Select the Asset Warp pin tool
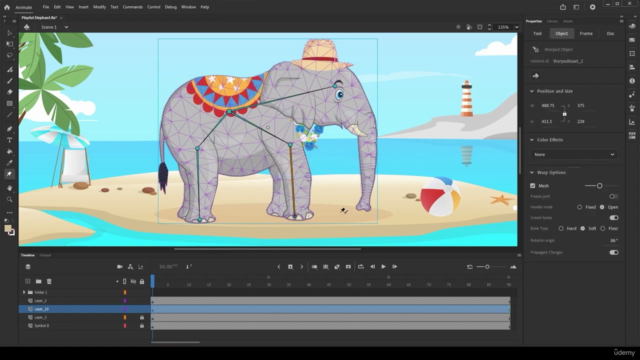This screenshot has width=640, height=360. [x=9, y=174]
